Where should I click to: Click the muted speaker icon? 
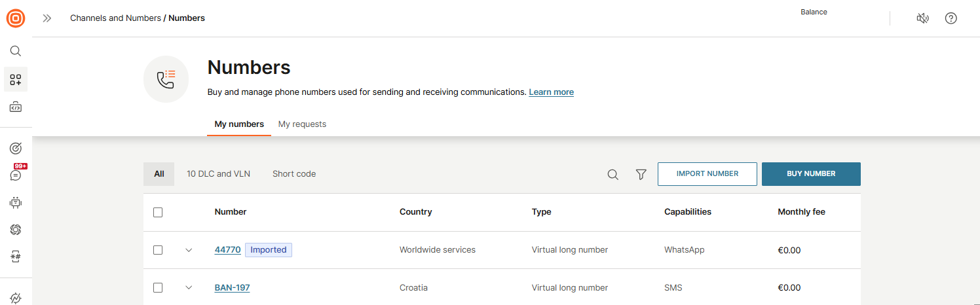pyautogui.click(x=922, y=18)
